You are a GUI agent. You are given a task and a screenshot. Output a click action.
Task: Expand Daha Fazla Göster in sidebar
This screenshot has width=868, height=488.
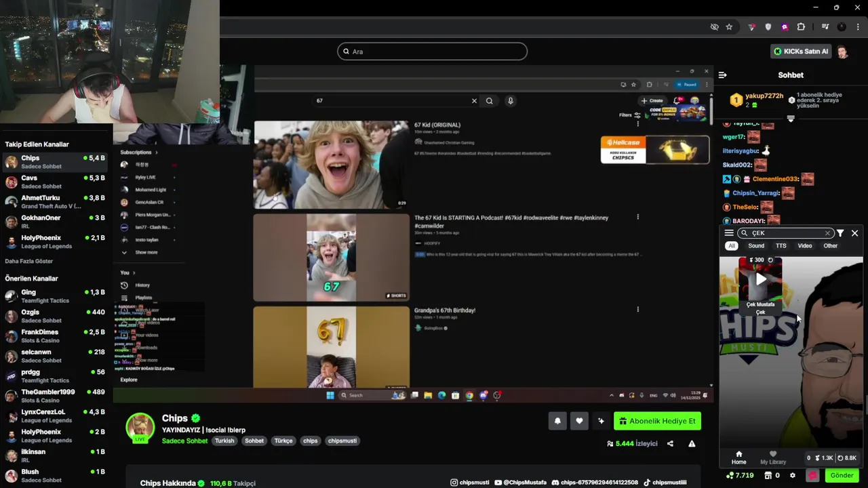pyautogui.click(x=29, y=261)
